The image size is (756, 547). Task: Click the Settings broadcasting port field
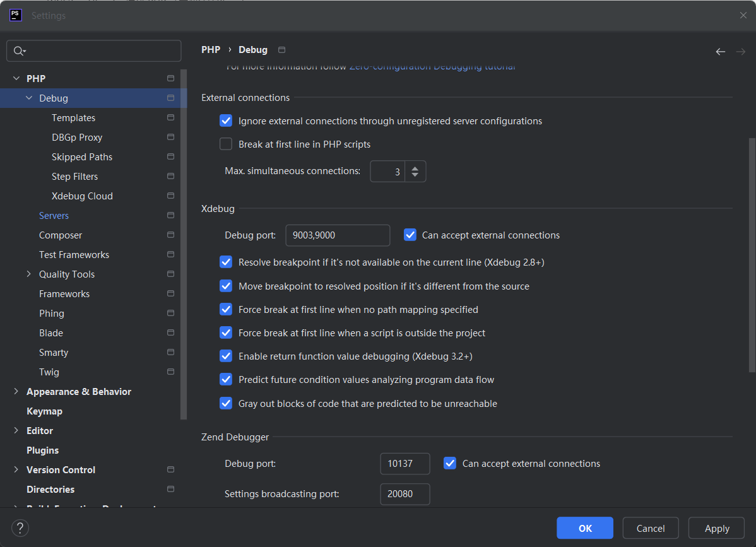coord(405,494)
